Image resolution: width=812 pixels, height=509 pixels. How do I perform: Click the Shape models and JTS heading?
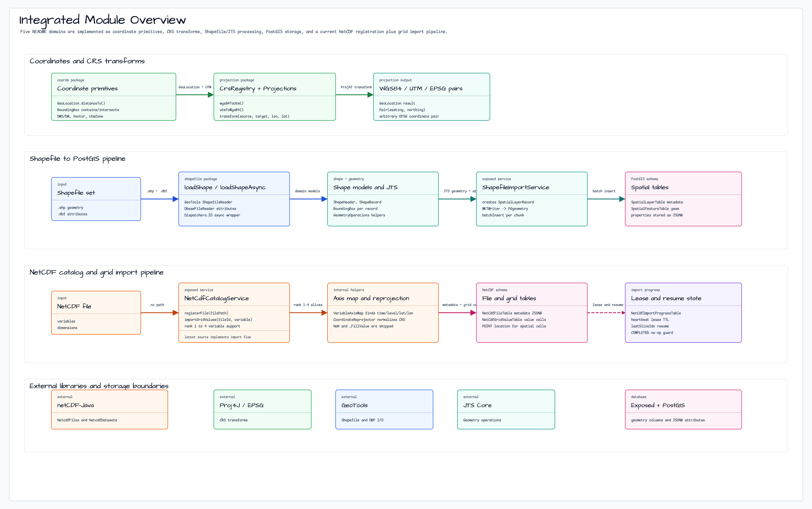[x=365, y=187]
